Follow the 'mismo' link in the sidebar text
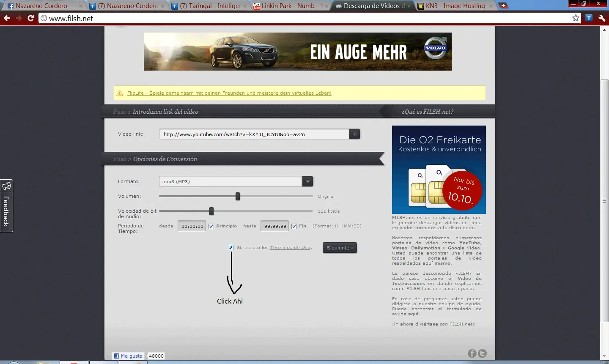609x364 pixels. (x=442, y=263)
